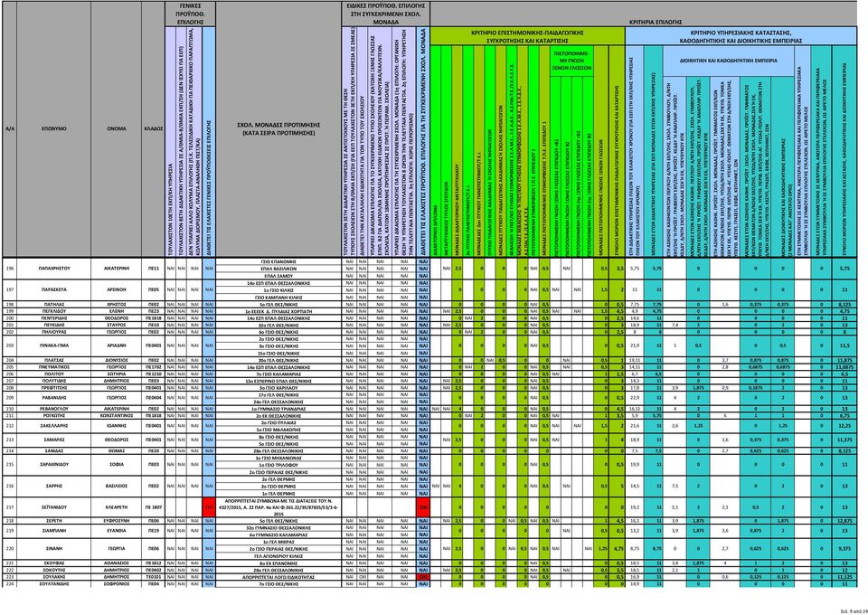Image resolution: width=868 pixels, height=615 pixels.
Task: Click the ΕΠΩΝΥΜΟ column header
Action: 53,128
